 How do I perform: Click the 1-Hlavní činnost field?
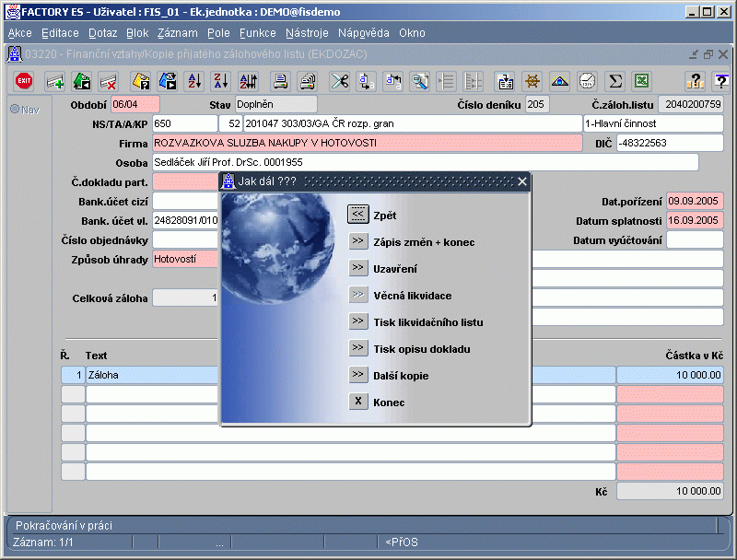(653, 123)
